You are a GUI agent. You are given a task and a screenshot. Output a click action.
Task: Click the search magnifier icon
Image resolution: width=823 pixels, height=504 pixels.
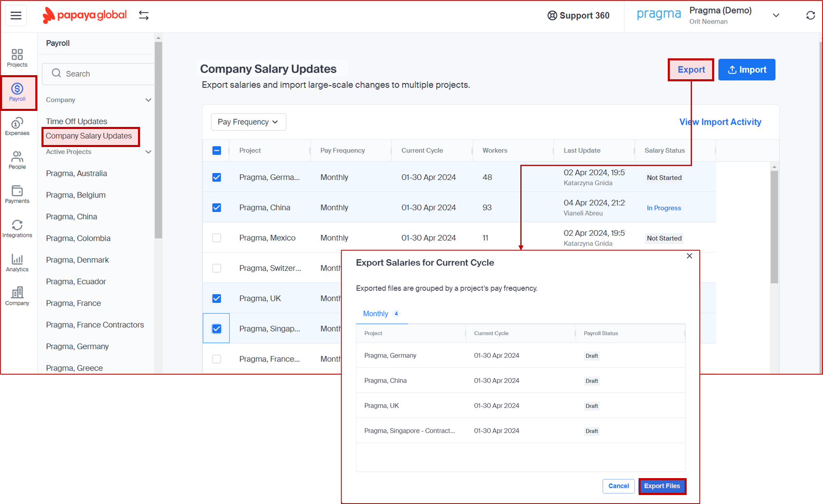coord(56,73)
